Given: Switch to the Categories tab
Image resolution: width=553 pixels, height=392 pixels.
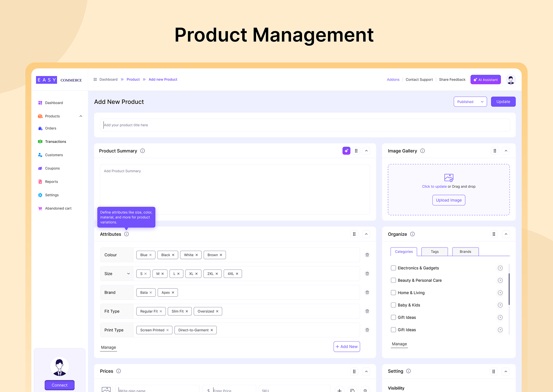Looking at the screenshot, I should coord(404,252).
